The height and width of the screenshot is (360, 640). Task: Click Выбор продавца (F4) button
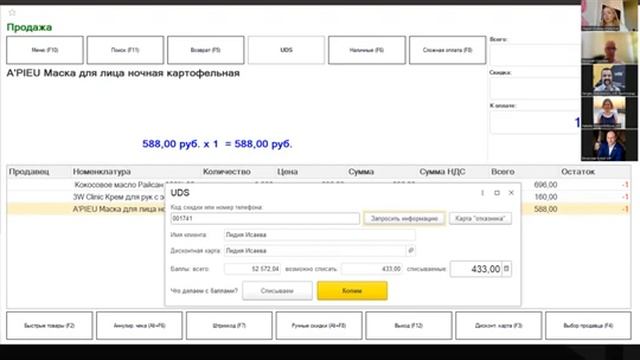(588, 326)
